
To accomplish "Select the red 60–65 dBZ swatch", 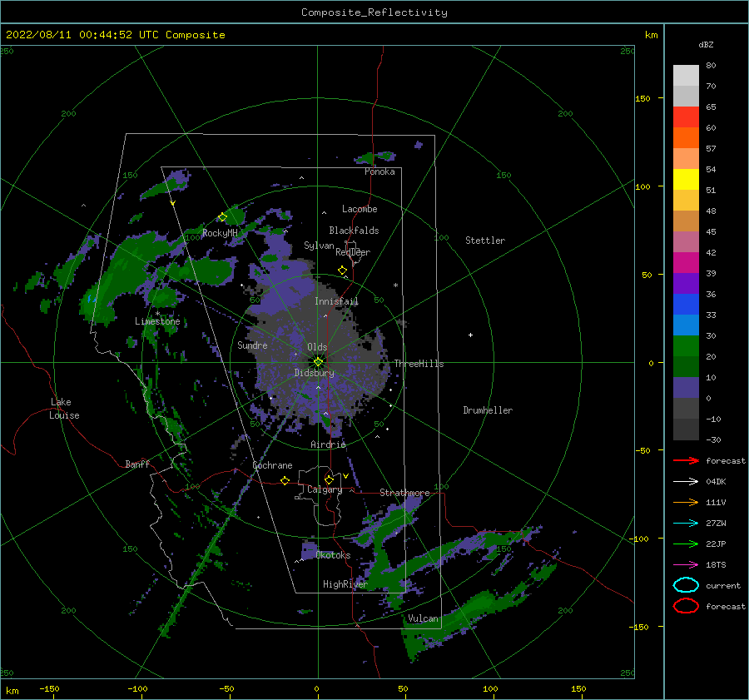I will [686, 117].
